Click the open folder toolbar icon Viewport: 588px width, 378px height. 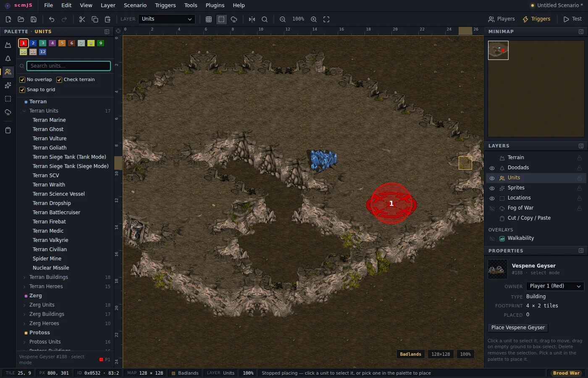21,19
